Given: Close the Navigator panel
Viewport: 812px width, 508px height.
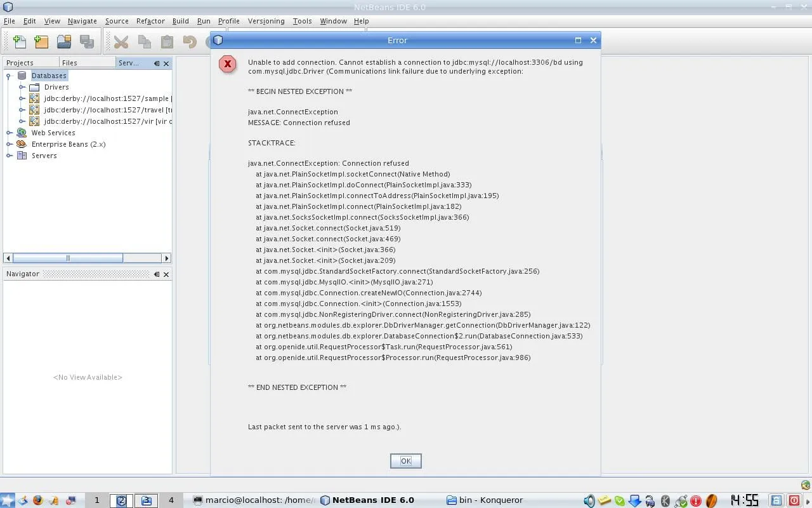Looking at the screenshot, I should coord(166,274).
